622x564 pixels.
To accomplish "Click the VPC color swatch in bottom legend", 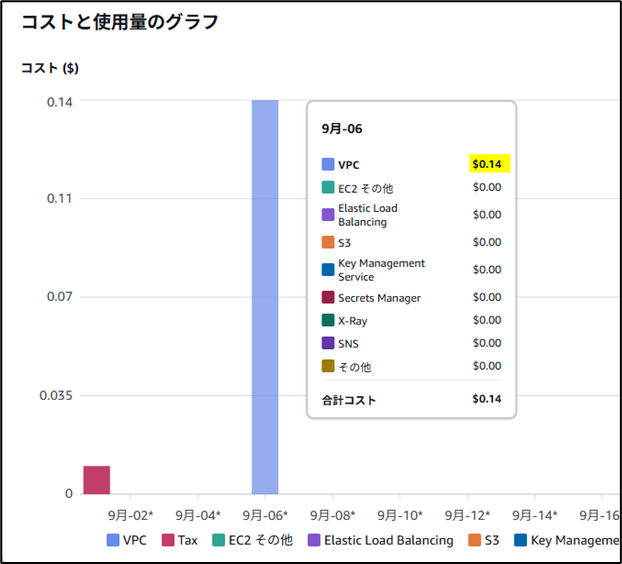I will 113,540.
